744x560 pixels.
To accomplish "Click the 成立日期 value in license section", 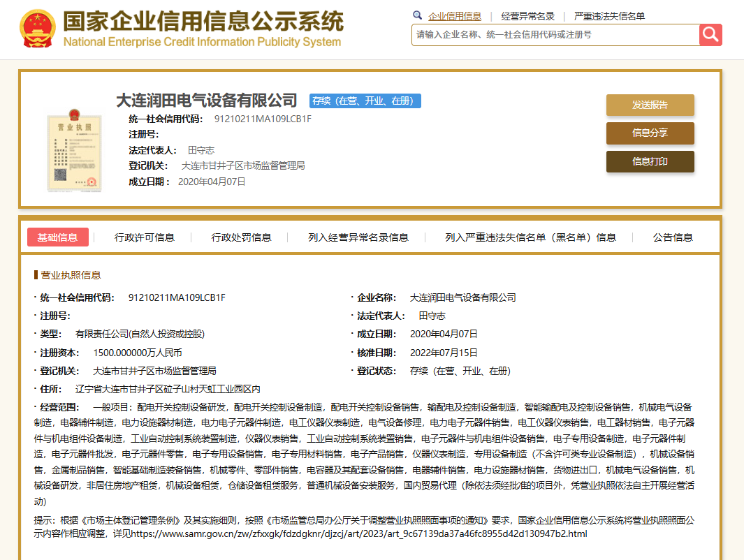I will pyautogui.click(x=444, y=334).
